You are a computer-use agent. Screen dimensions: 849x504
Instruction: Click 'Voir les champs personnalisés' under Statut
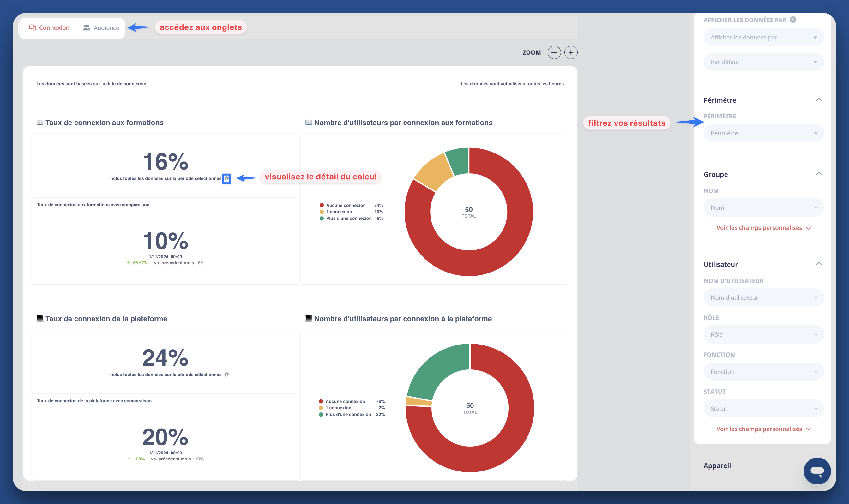(759, 429)
